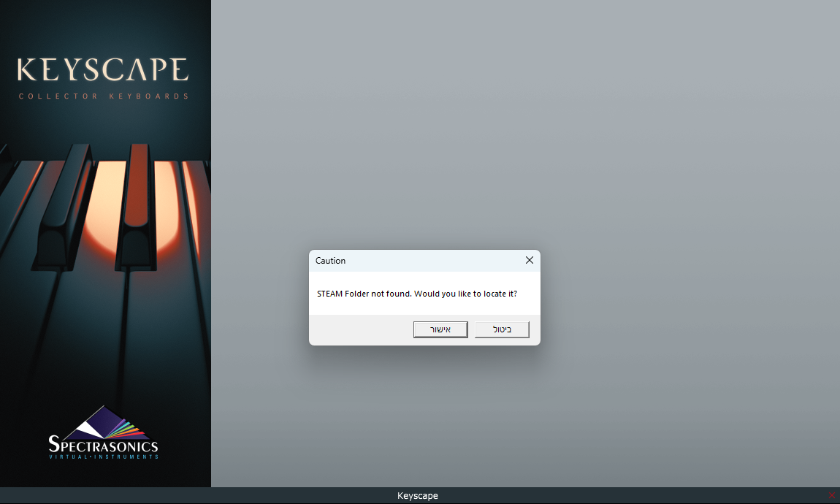The height and width of the screenshot is (504, 840).
Task: Click the Keyscape label in bottom bar
Action: tap(418, 496)
